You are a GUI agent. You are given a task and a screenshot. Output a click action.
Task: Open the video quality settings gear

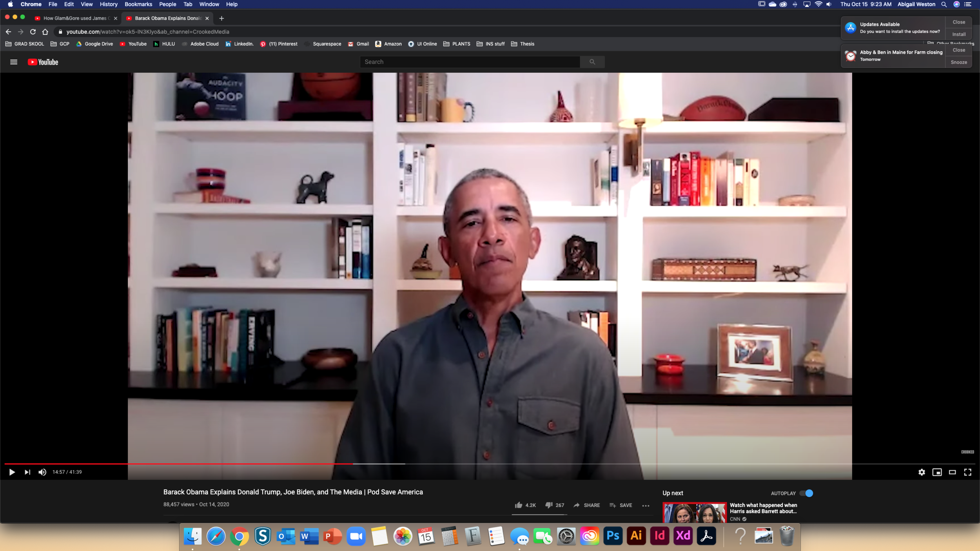(x=921, y=472)
